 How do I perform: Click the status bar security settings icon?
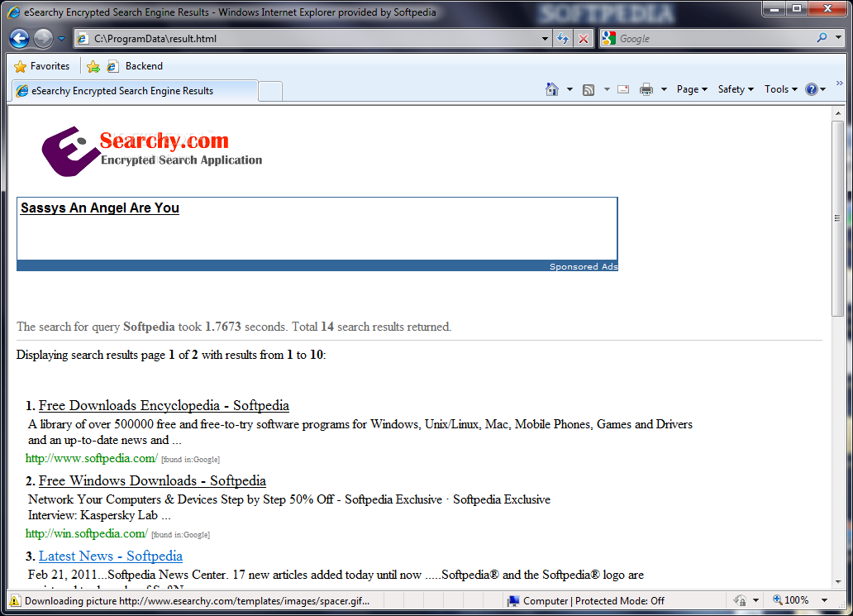740,601
